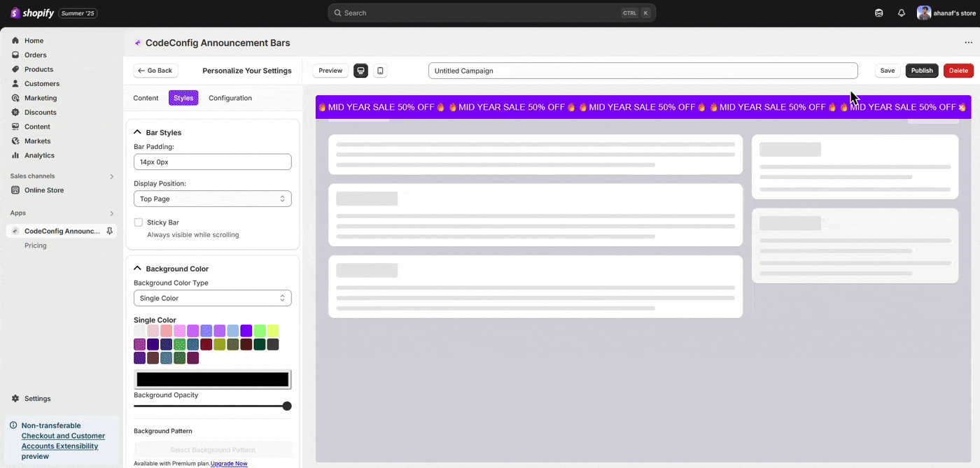The width and height of the screenshot is (980, 468).
Task: Open the Display Position dropdown
Action: 213,199
